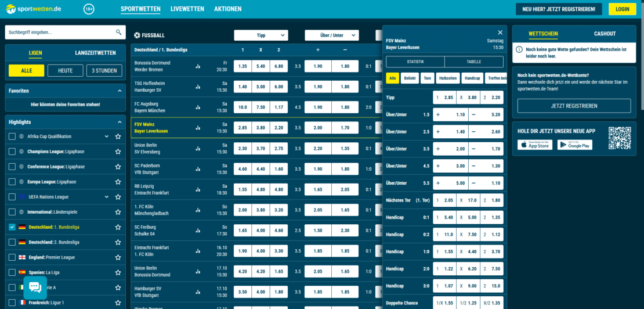Select the Halbzeiten market filter
The image size is (644, 309).
tap(447, 78)
